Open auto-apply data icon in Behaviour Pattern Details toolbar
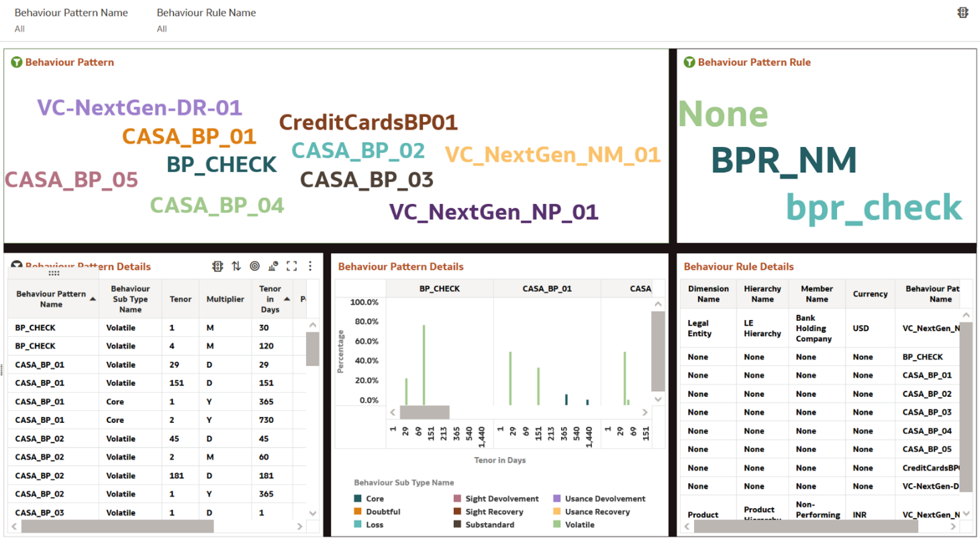The height and width of the screenshot is (539, 980). 217,266
